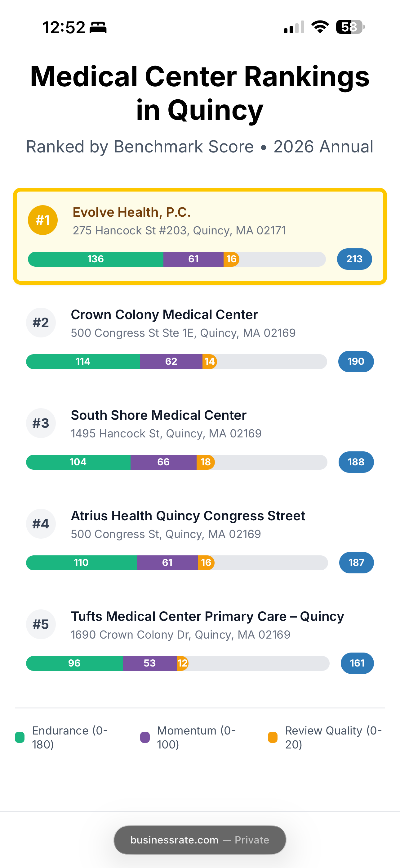Tap South Shore's purple Momentum segment 66
The height and width of the screenshot is (868, 400).
[x=163, y=462]
